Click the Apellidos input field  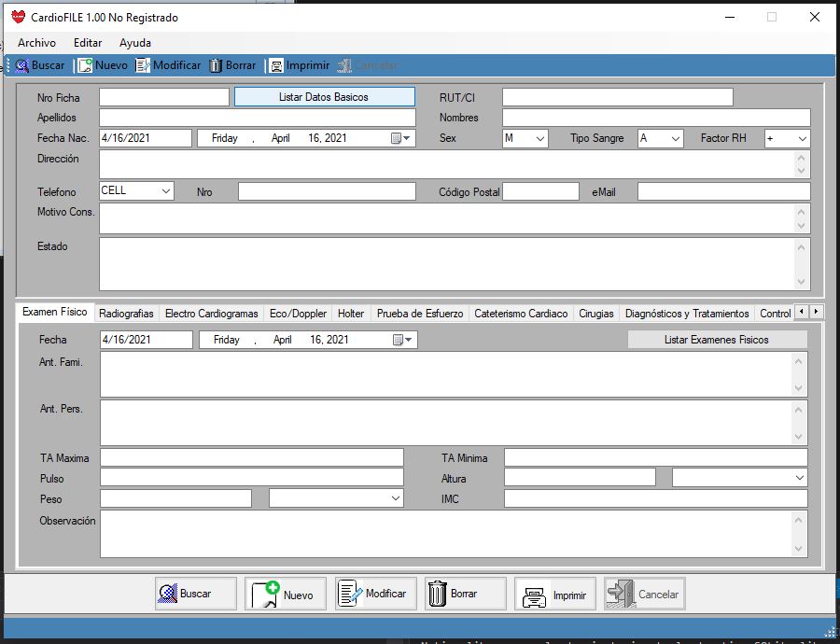(258, 118)
